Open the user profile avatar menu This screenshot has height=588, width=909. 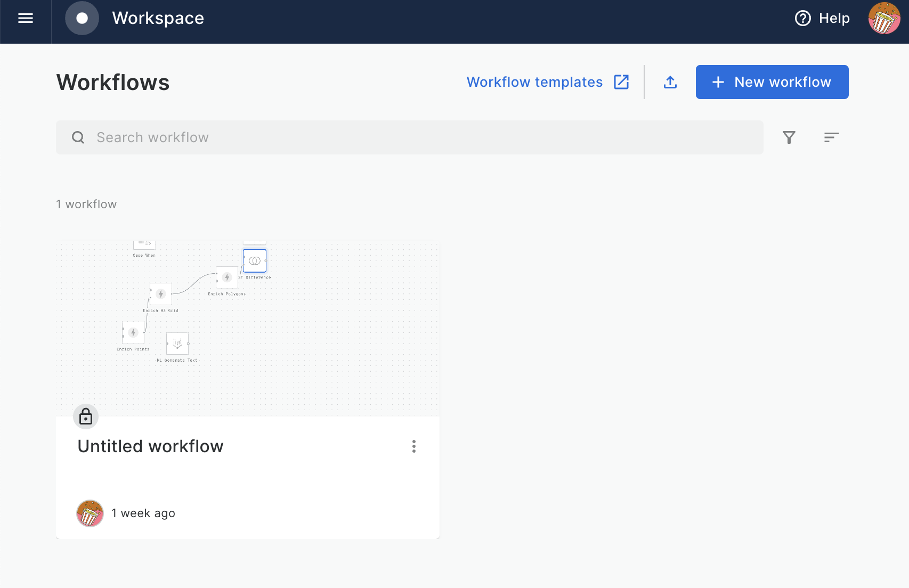(x=884, y=19)
